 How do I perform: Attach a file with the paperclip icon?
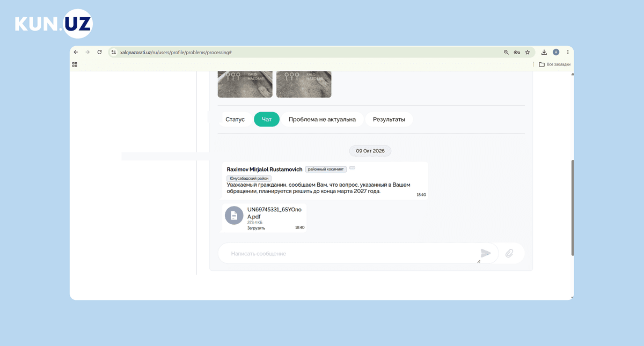point(509,253)
